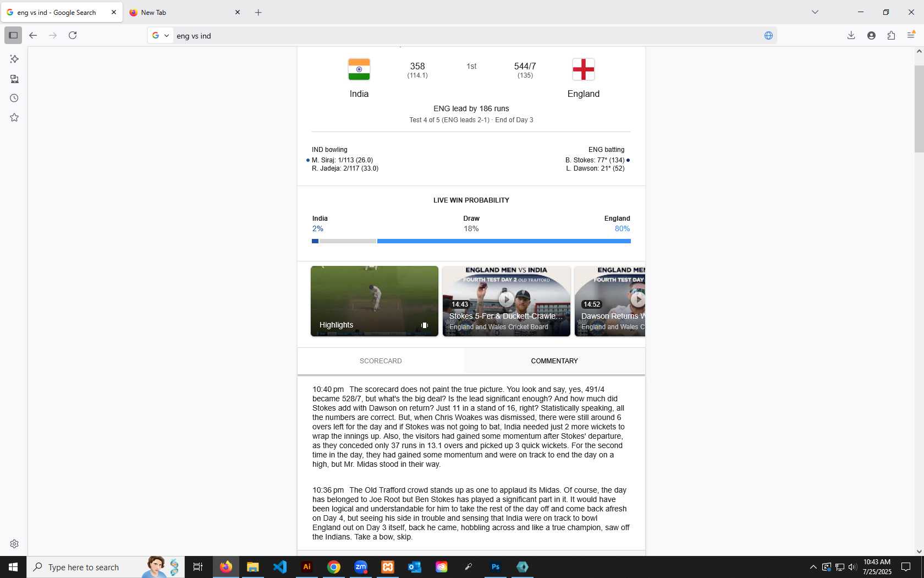924x578 pixels.
Task: Open the volume control in system tray
Action: [x=853, y=567]
